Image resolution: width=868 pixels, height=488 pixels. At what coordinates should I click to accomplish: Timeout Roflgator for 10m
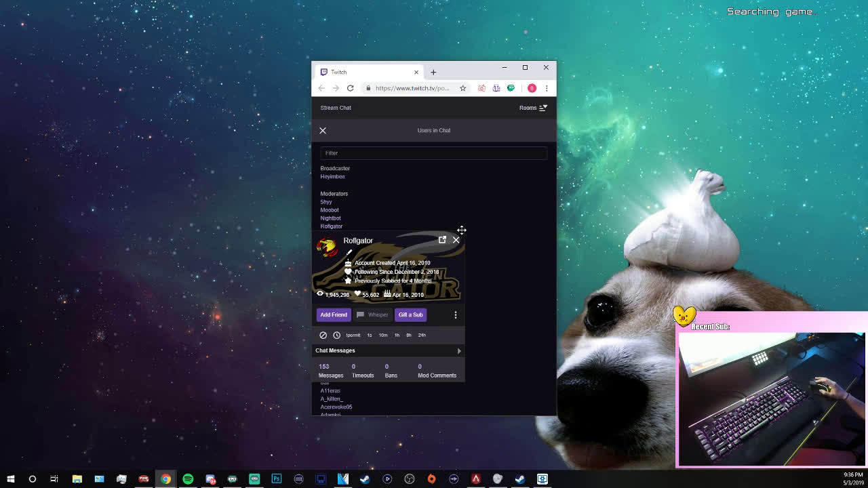(x=383, y=335)
